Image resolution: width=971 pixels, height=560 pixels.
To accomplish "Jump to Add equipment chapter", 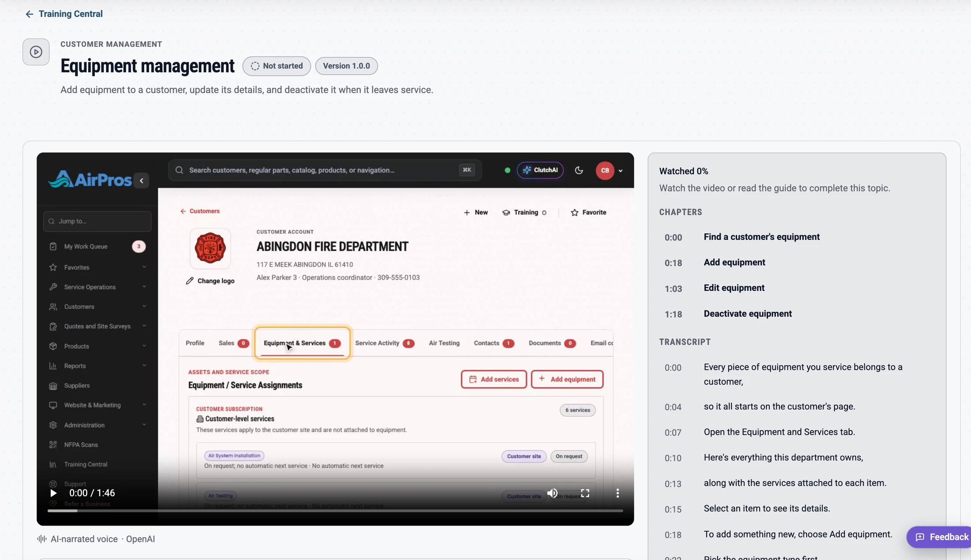I will 734,263.
